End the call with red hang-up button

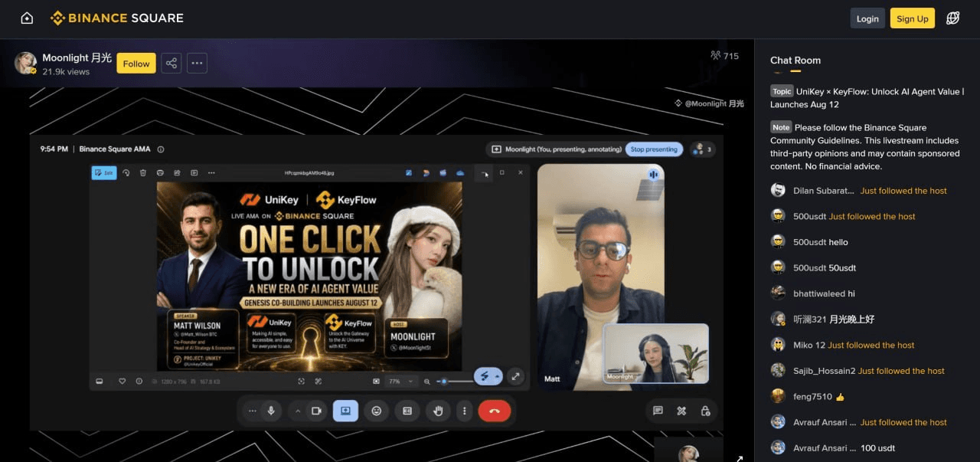pyautogui.click(x=495, y=411)
